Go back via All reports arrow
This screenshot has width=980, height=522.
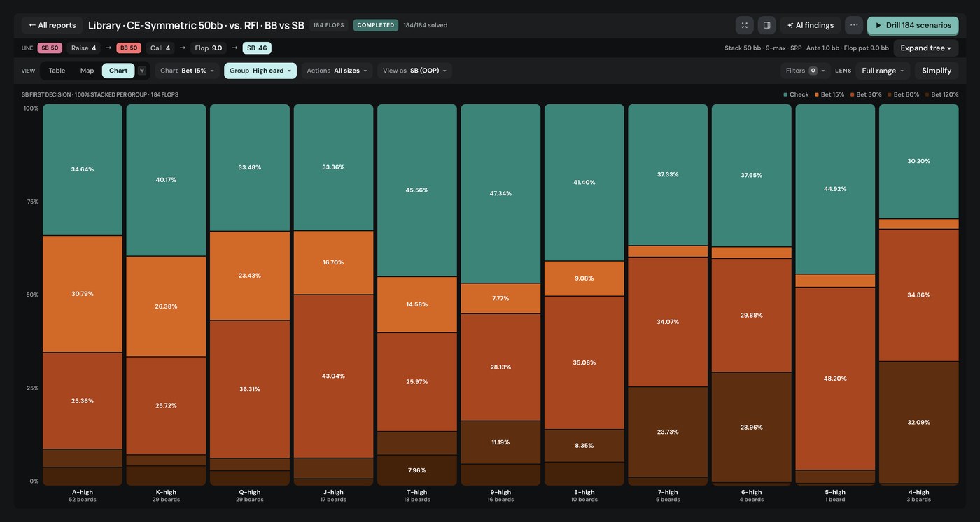click(52, 25)
